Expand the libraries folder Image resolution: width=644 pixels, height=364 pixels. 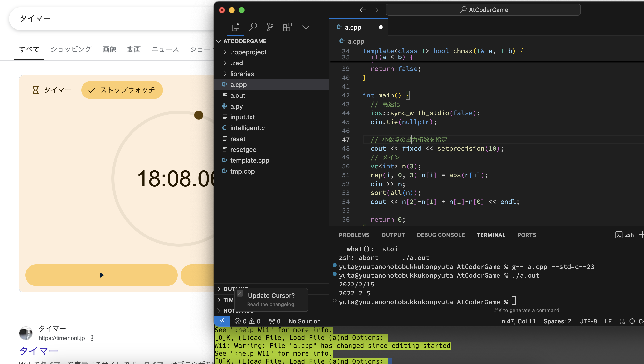click(x=242, y=74)
